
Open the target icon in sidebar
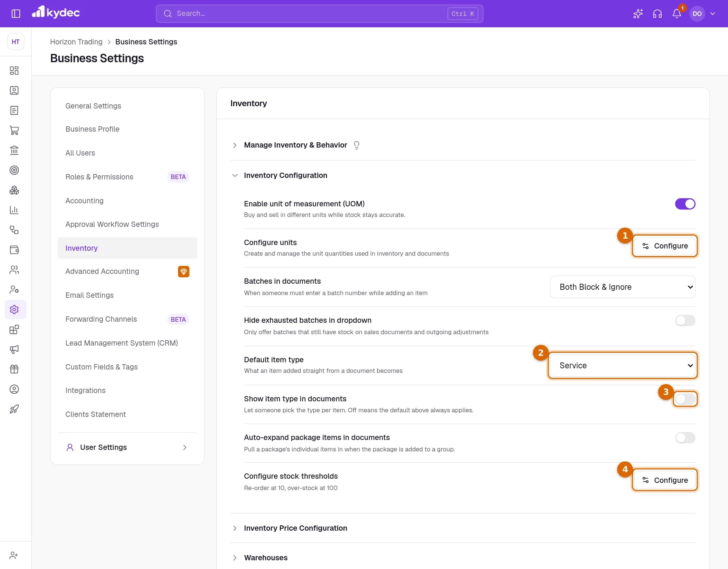pyautogui.click(x=14, y=170)
